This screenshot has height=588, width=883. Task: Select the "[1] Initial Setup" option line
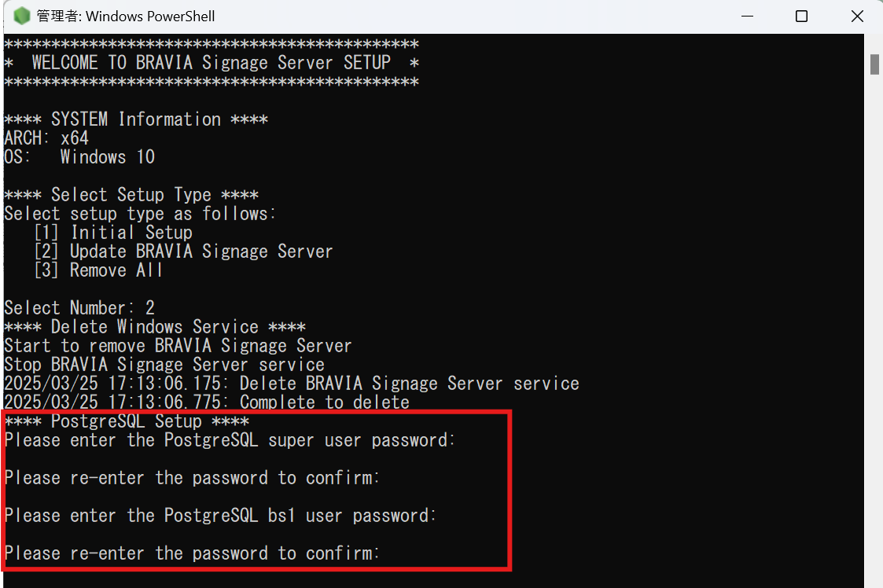point(113,233)
